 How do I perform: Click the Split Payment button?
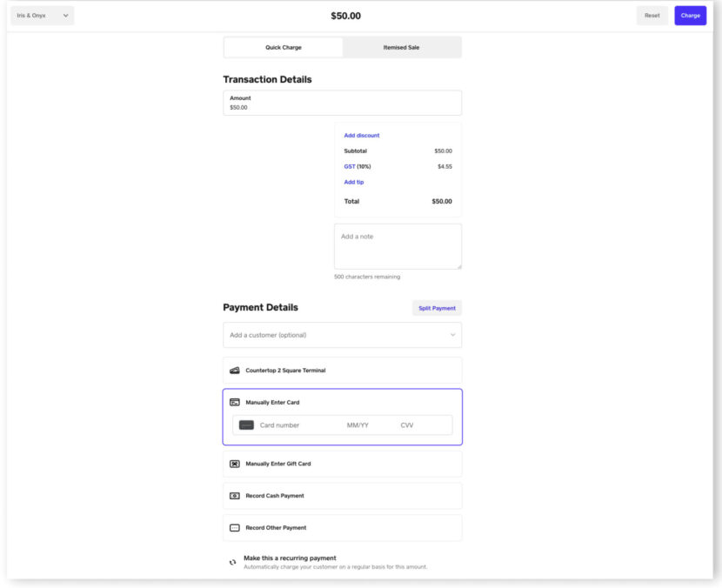(436, 307)
